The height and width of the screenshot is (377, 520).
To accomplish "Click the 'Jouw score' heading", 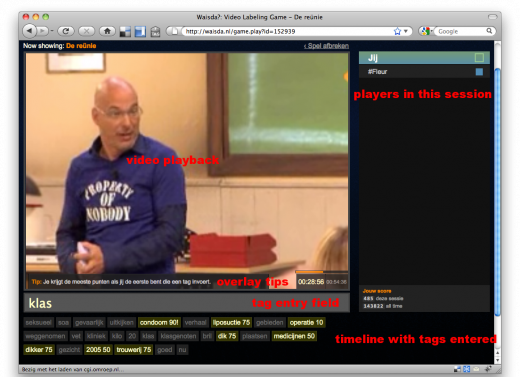I will click(x=377, y=291).
